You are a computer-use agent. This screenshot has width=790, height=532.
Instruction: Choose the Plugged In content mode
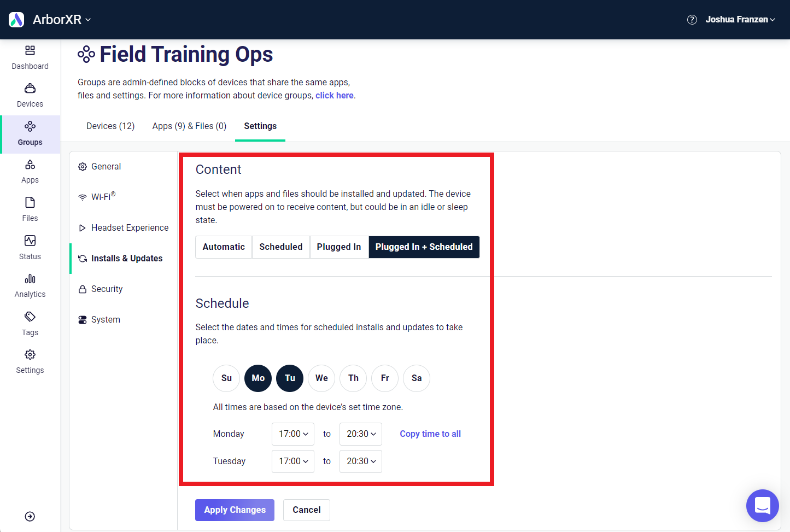(339, 247)
